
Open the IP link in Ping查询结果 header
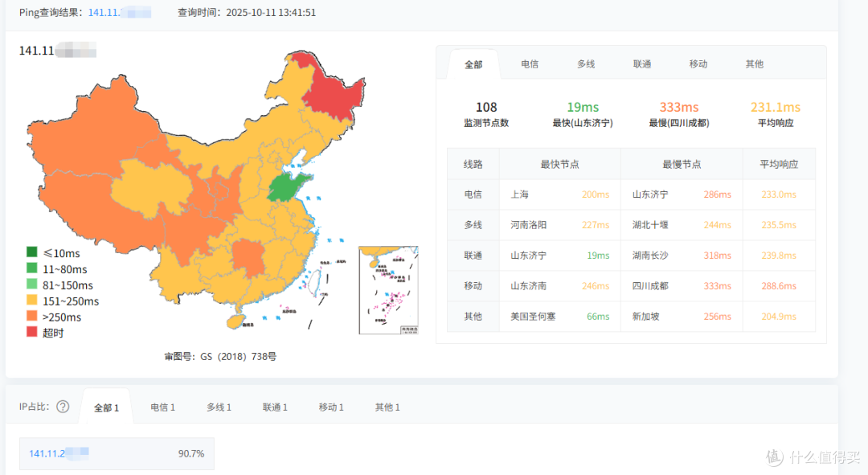(x=120, y=12)
